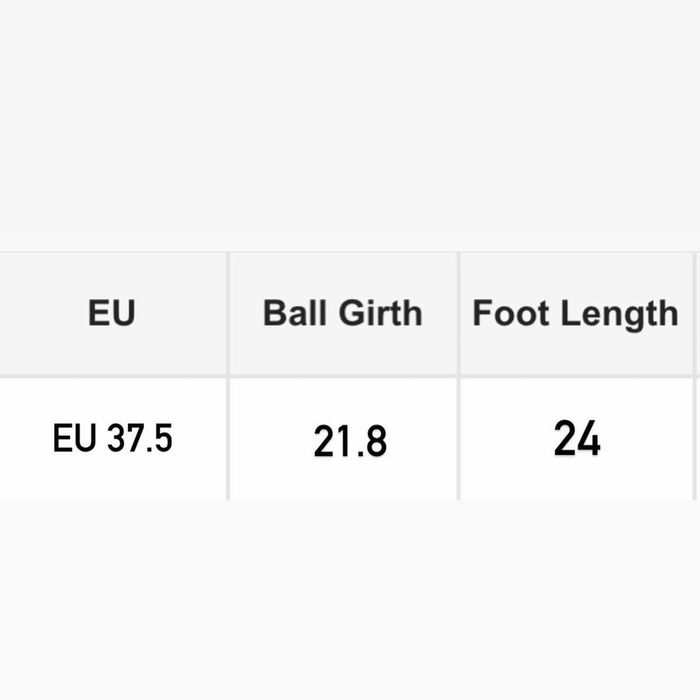
Task: Click divider between 21.8 and 24 cells
Action: 458,439
